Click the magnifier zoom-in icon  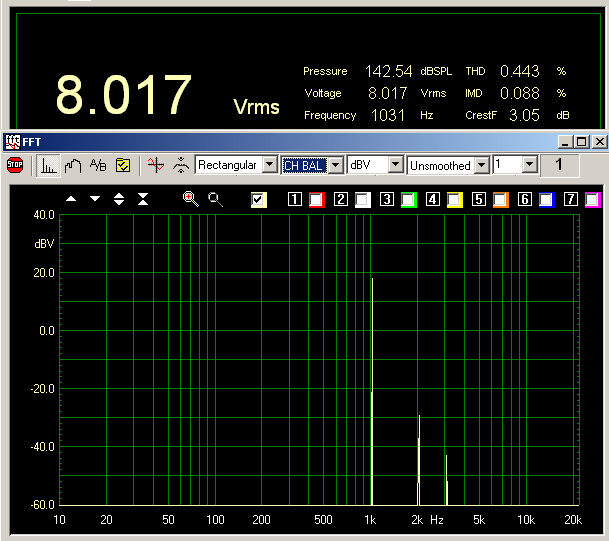coord(190,199)
